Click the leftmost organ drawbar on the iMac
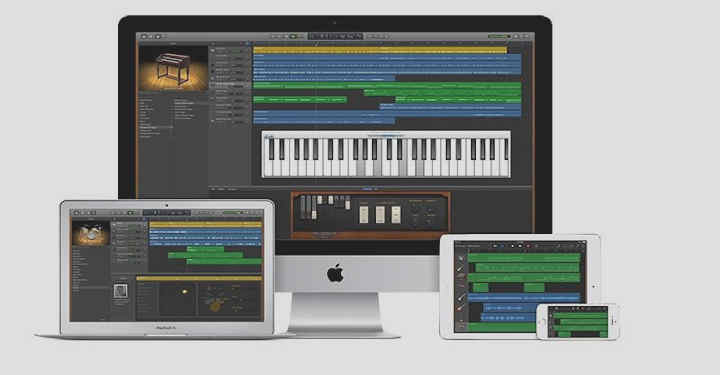Screen dimensions: 720x375 [303, 208]
